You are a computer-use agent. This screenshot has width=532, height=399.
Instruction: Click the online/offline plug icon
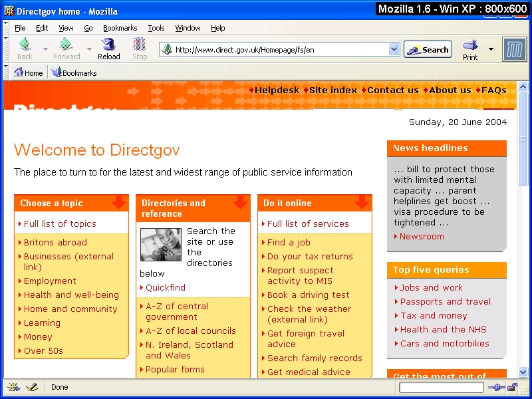click(x=496, y=387)
